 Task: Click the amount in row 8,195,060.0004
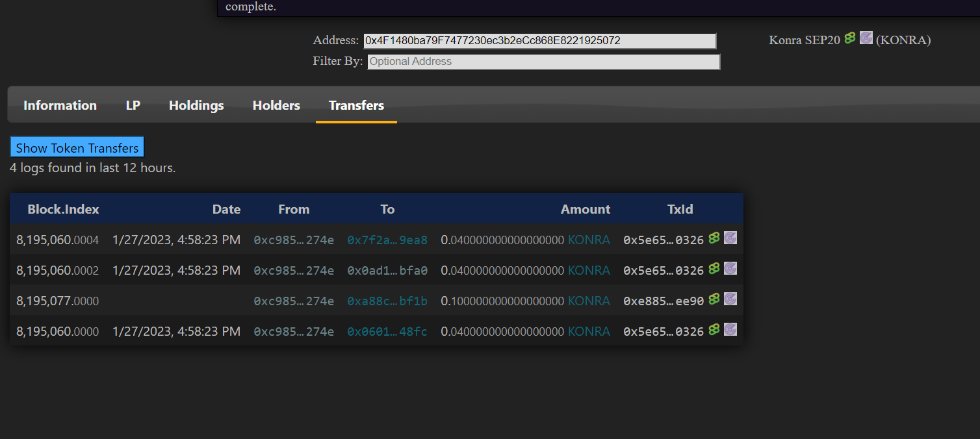tap(502, 240)
